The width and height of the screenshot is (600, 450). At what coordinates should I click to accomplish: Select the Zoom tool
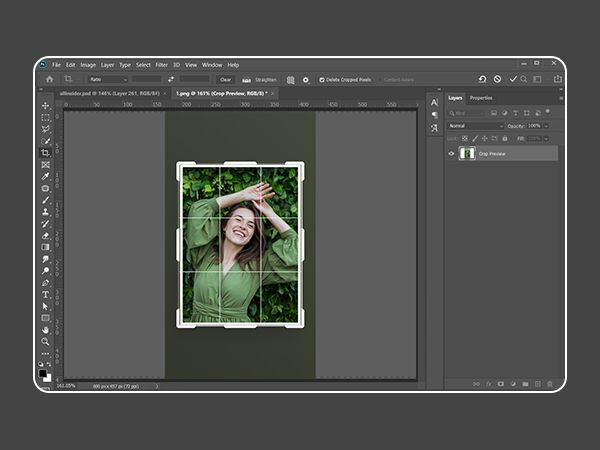click(x=46, y=341)
